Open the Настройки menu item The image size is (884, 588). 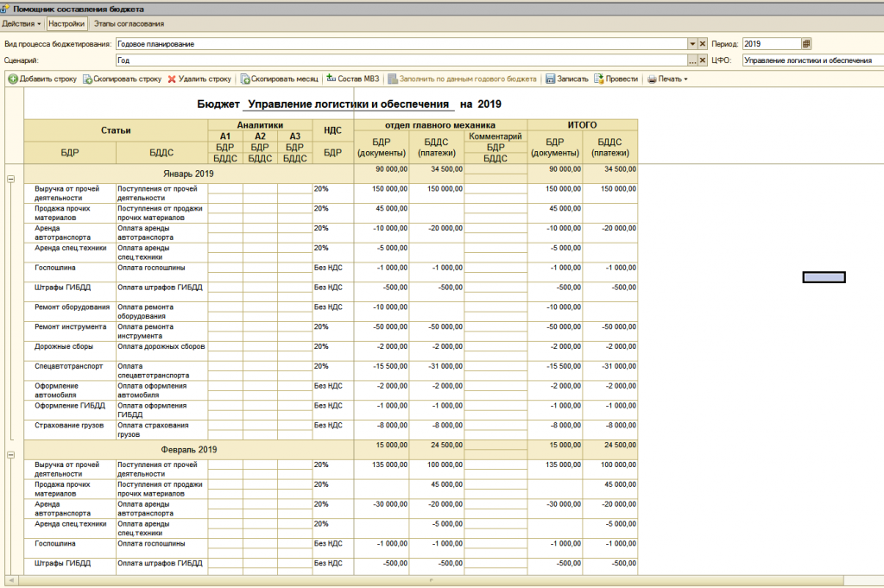[x=66, y=23]
